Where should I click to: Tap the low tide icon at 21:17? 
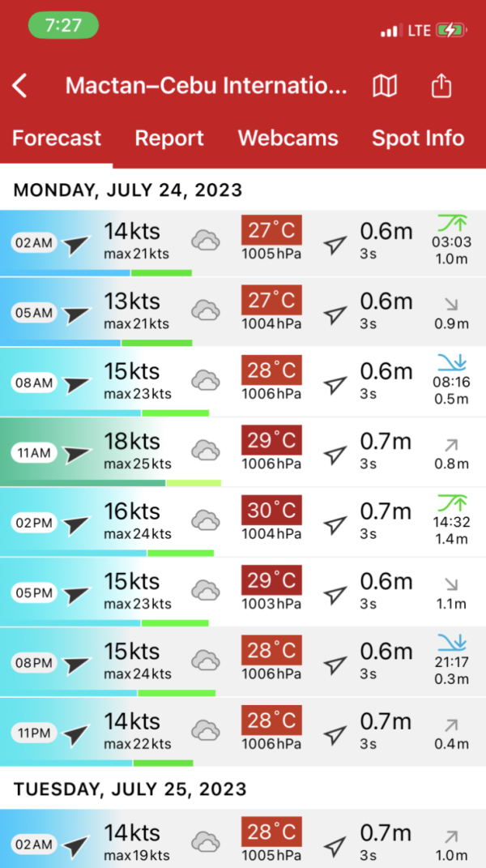pos(451,642)
